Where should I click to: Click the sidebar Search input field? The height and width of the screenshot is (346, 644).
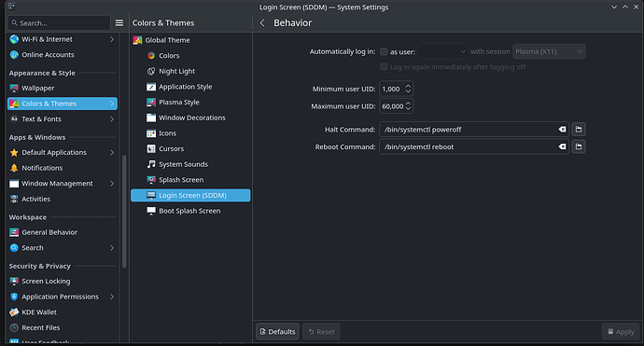[x=59, y=23]
